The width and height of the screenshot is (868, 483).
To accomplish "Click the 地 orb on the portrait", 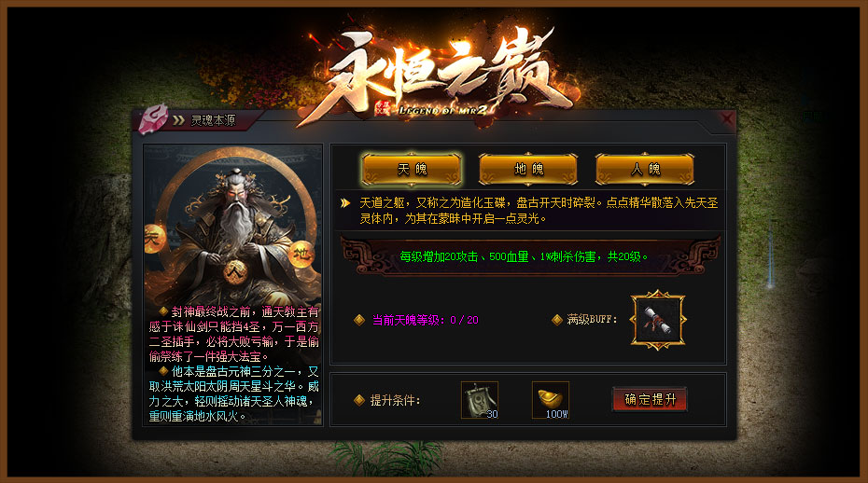I will click(x=302, y=255).
